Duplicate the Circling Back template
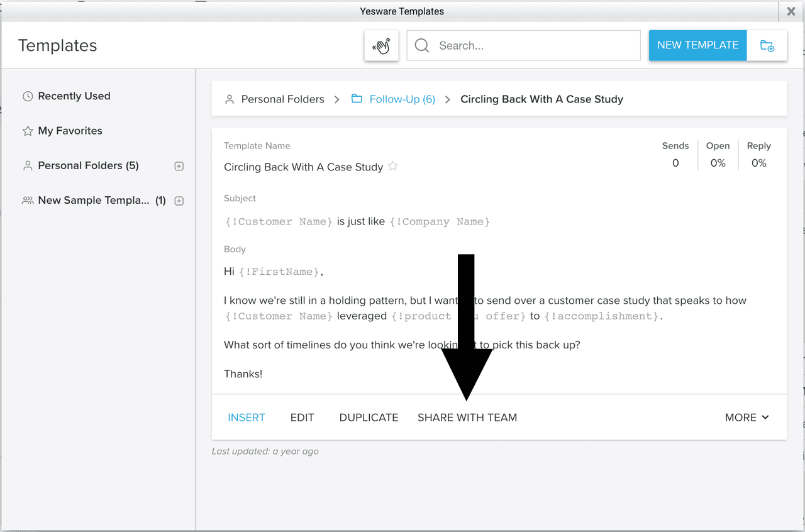 pos(369,418)
